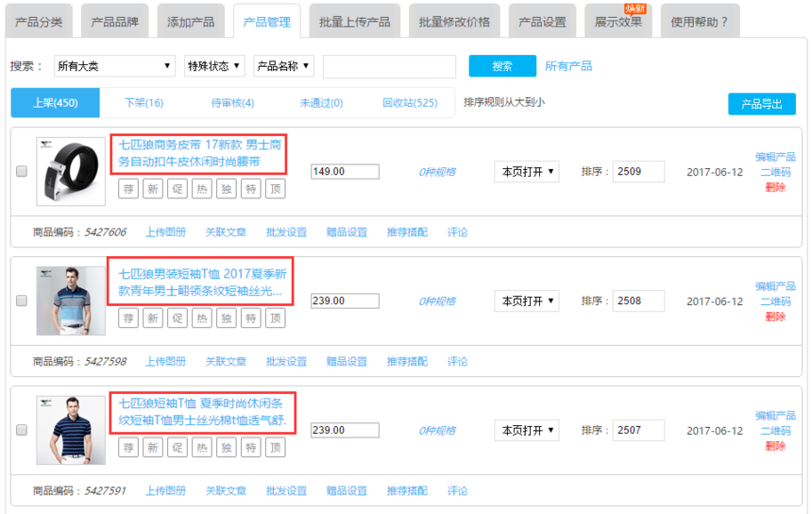
Task: Expand the 特殊状态 dropdown
Action: click(214, 66)
